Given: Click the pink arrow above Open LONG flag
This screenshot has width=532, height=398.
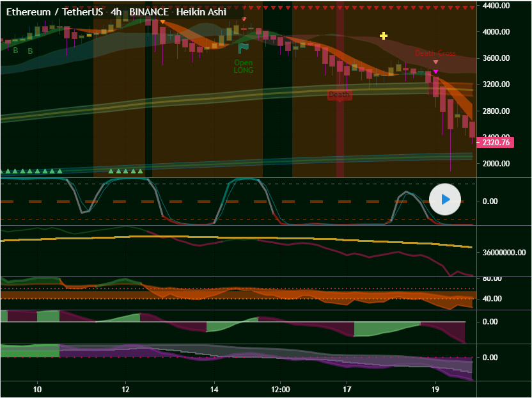Looking at the screenshot, I should pos(244,19).
